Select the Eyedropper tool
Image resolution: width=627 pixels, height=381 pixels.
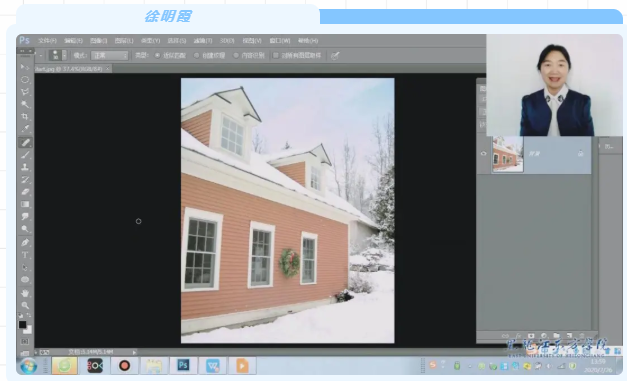click(x=25, y=129)
